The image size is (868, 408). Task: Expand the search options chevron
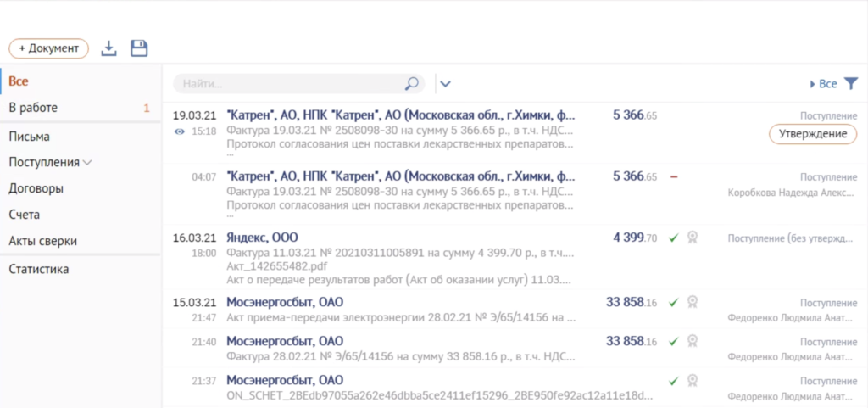pyautogui.click(x=445, y=84)
